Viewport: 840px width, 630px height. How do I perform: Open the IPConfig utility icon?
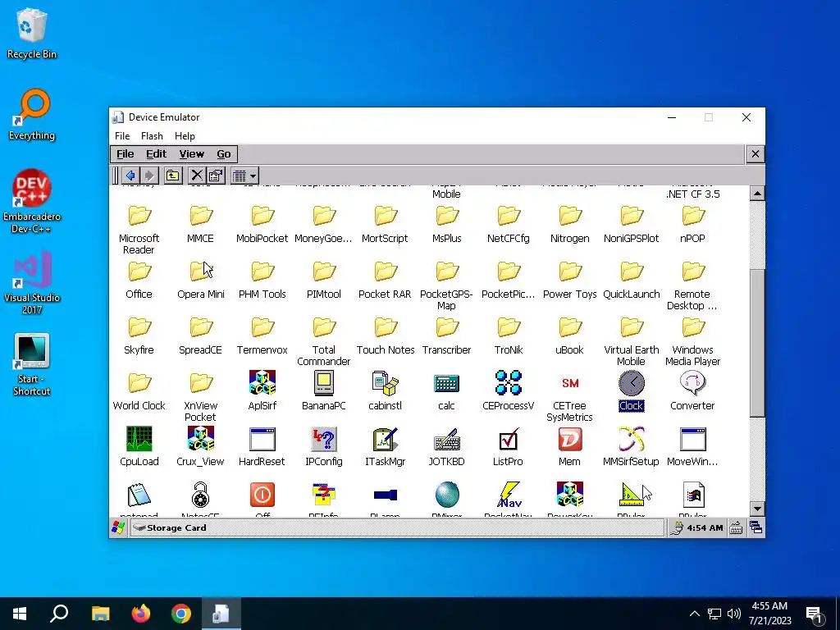(323, 439)
